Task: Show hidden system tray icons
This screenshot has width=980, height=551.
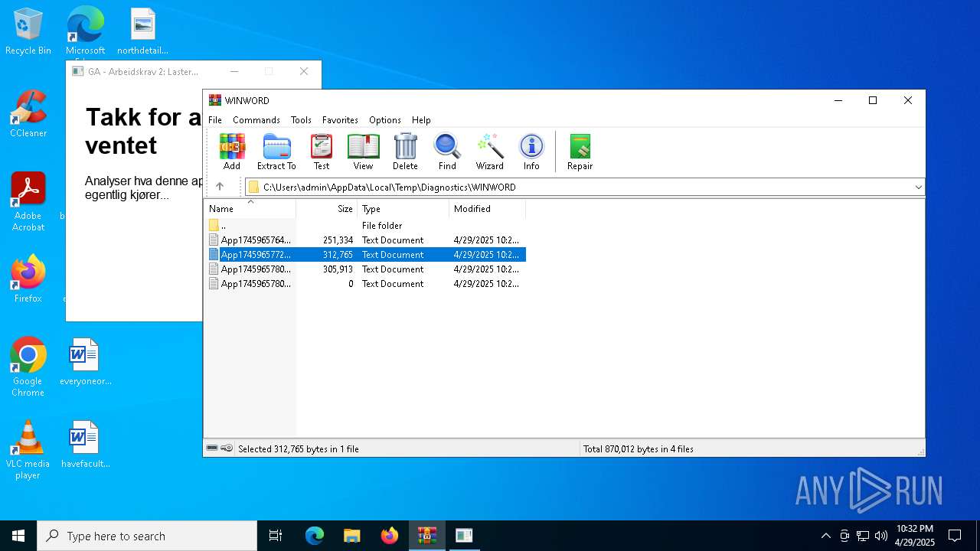Action: click(x=825, y=536)
